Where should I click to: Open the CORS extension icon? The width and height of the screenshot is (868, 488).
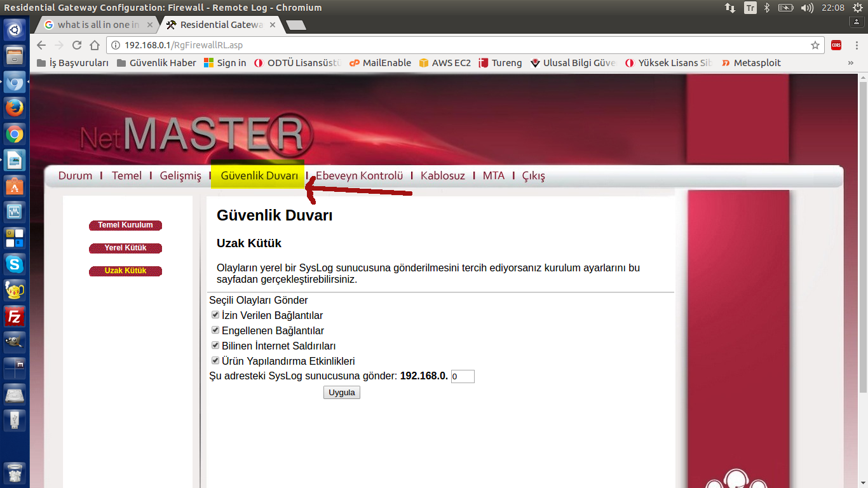pos(836,45)
